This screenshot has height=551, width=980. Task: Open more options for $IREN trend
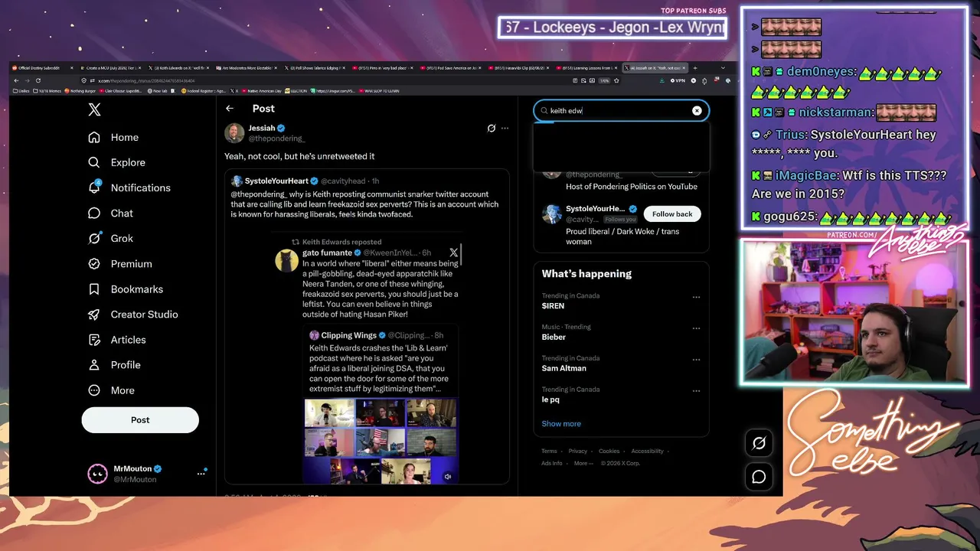pos(696,297)
